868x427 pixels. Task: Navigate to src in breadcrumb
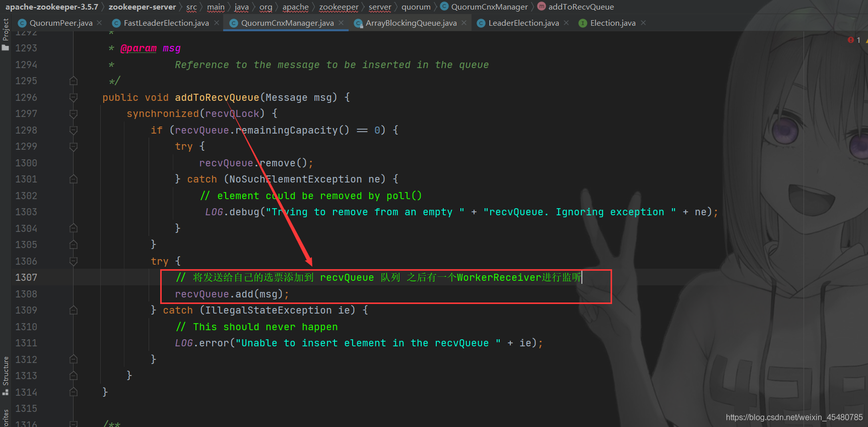click(191, 7)
